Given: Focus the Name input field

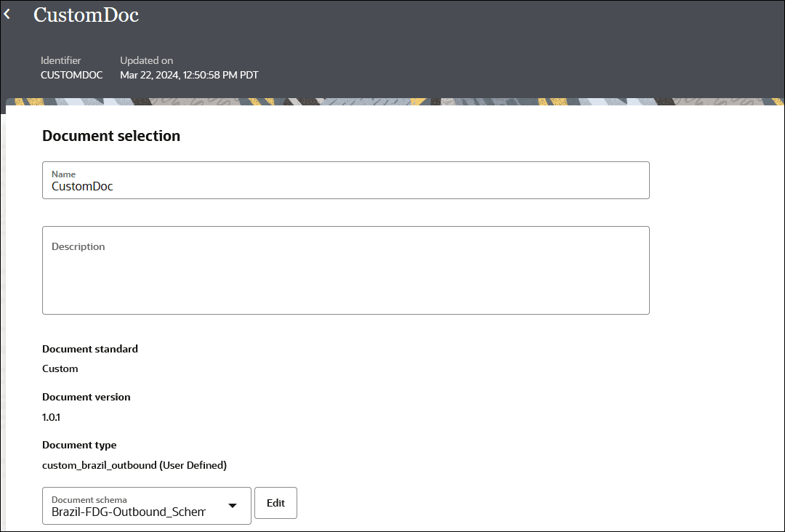Looking at the screenshot, I should click(x=345, y=186).
